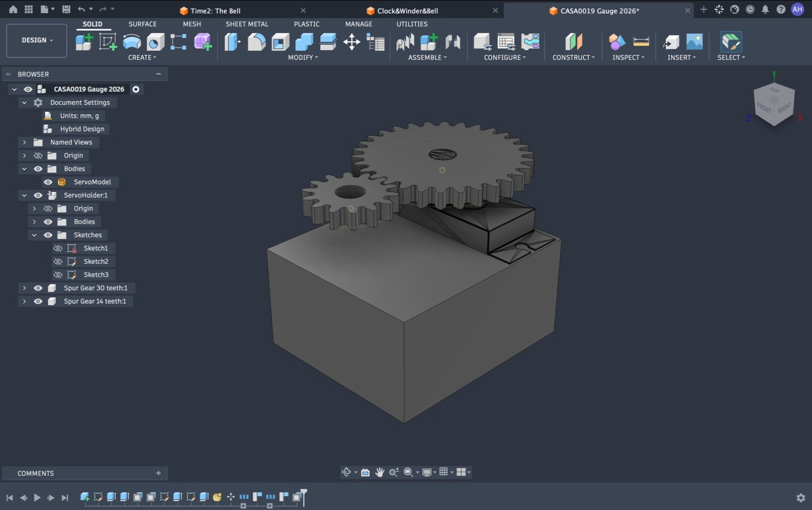Hide the ServoModel body

coord(48,182)
